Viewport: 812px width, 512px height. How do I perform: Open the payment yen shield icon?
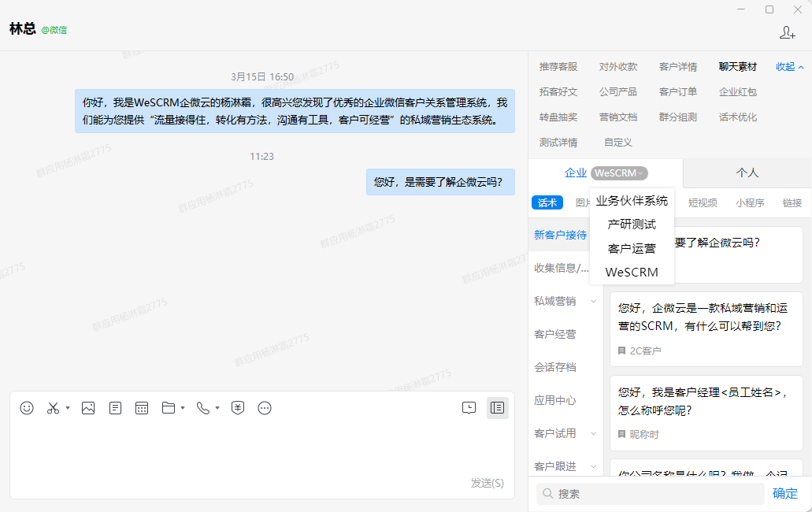coord(238,408)
